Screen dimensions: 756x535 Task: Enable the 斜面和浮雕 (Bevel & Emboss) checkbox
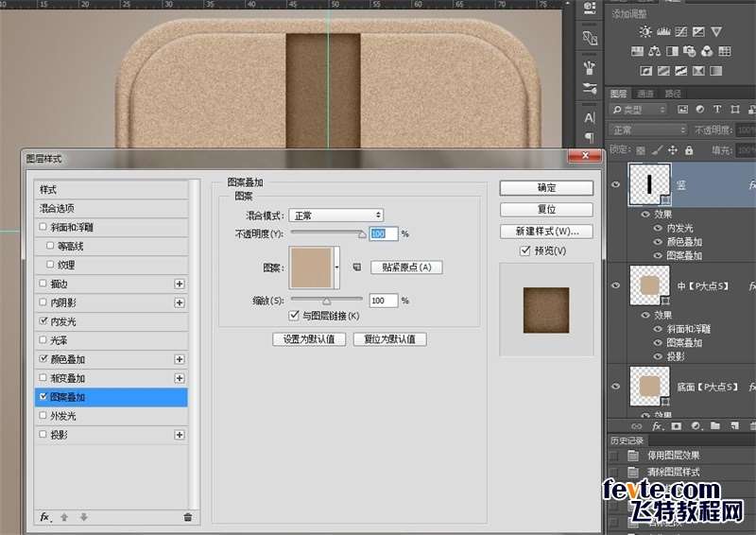click(43, 227)
